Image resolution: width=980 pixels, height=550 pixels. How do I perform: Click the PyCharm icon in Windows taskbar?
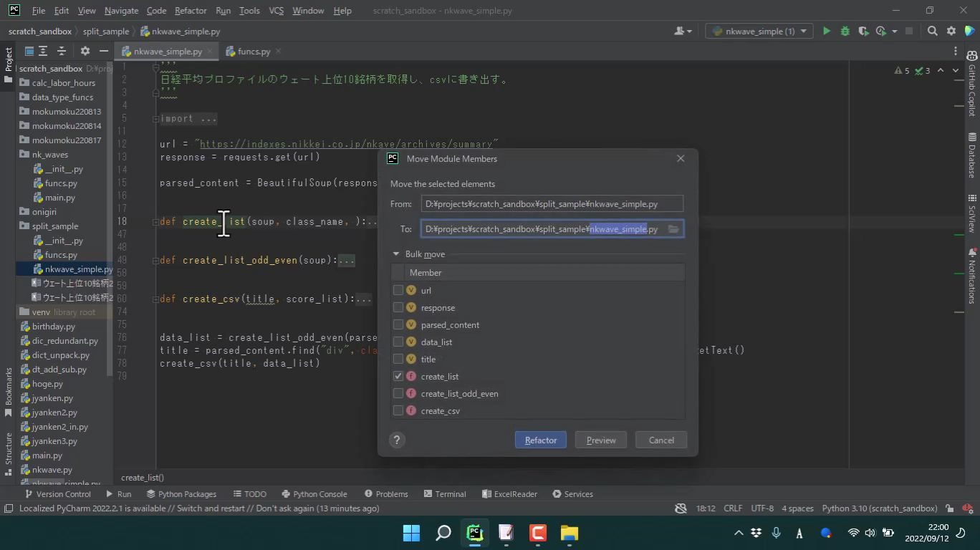pos(475,533)
